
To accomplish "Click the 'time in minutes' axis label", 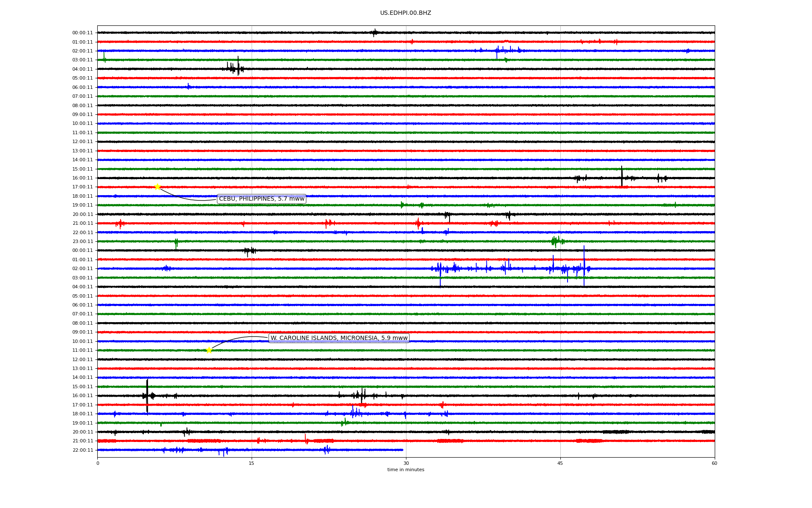I will point(406,470).
